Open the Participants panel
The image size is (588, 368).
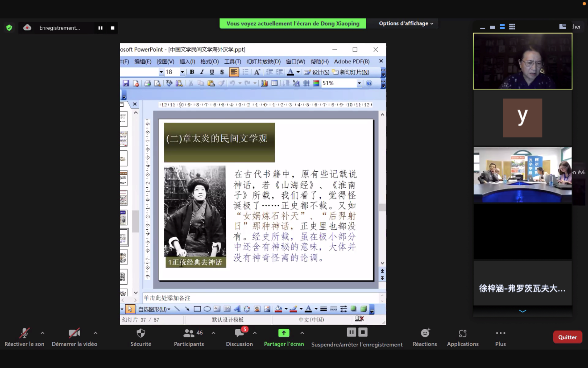click(x=189, y=333)
